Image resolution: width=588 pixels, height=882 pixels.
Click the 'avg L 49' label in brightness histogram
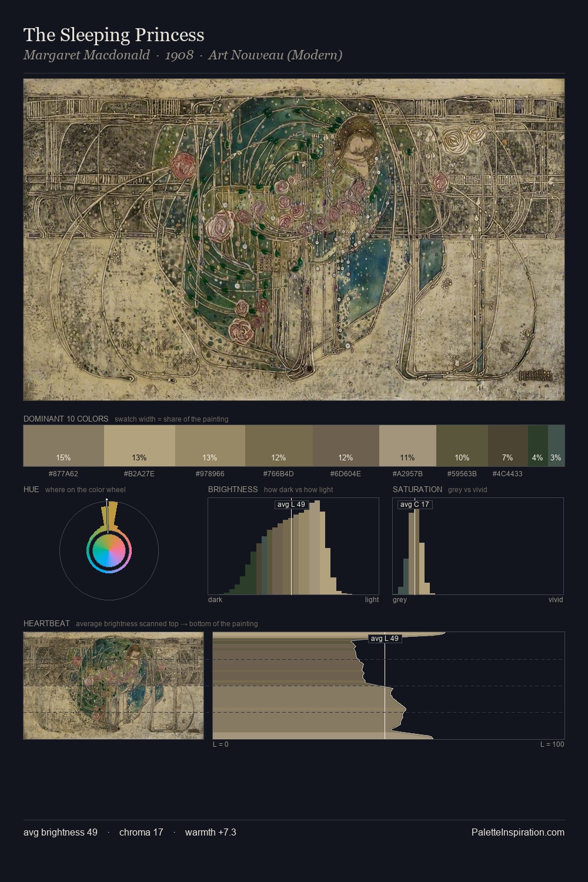(x=291, y=505)
